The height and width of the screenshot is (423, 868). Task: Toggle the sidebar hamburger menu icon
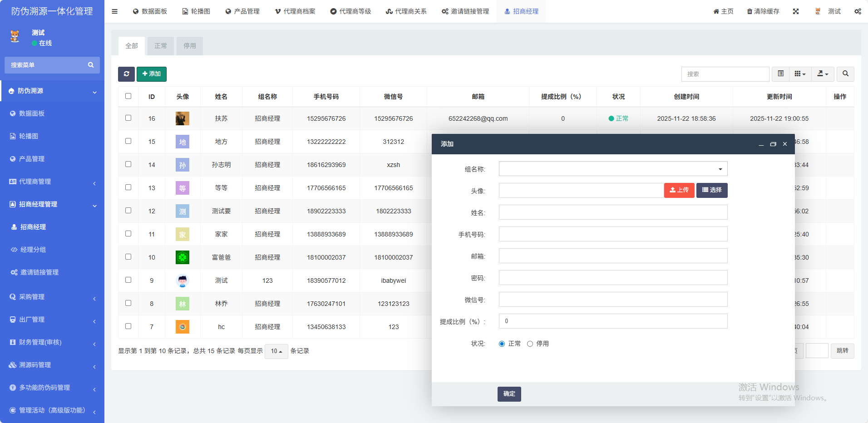[115, 11]
